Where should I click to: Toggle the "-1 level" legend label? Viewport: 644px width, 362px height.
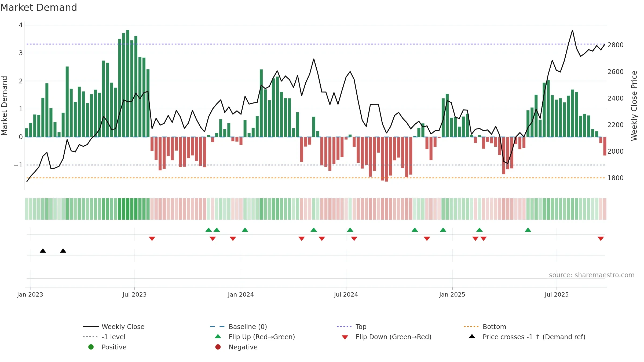[x=114, y=337]
